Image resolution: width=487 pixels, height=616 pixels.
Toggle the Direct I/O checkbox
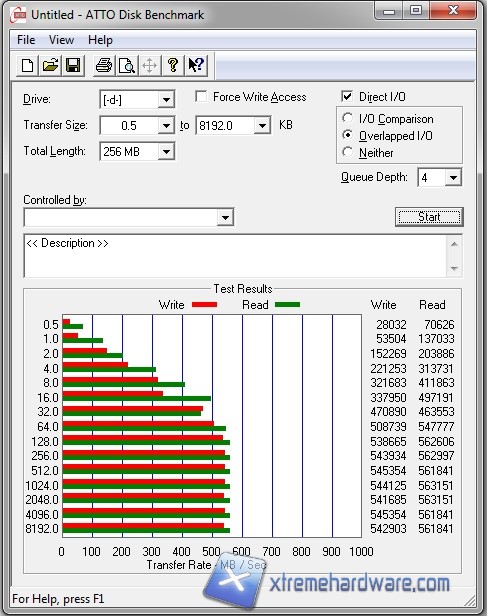pyautogui.click(x=347, y=96)
